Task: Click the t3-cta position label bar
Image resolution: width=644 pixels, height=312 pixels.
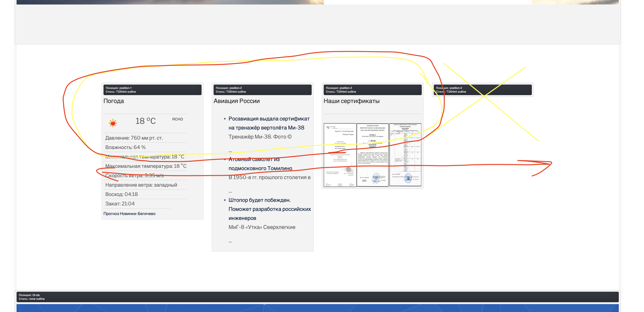Action: [317, 297]
